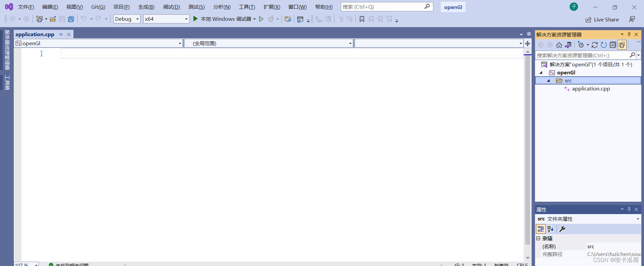This screenshot has height=266, width=644.
Task: Click the blue refresh icon in Solution Explorer
Action: click(604, 45)
